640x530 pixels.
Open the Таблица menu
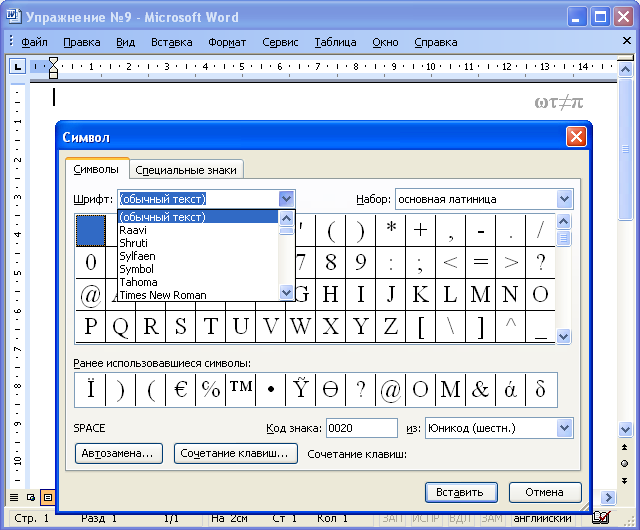(x=335, y=42)
